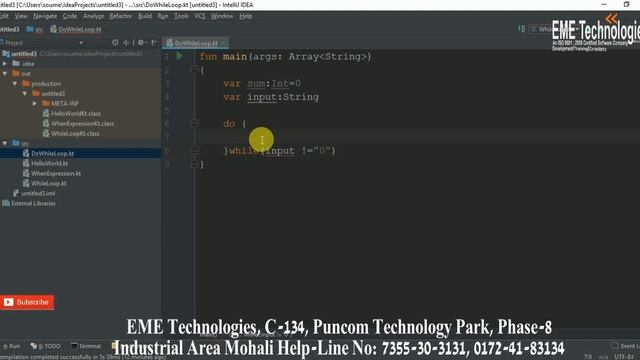Click the untitled3.iml file icon

(16, 193)
